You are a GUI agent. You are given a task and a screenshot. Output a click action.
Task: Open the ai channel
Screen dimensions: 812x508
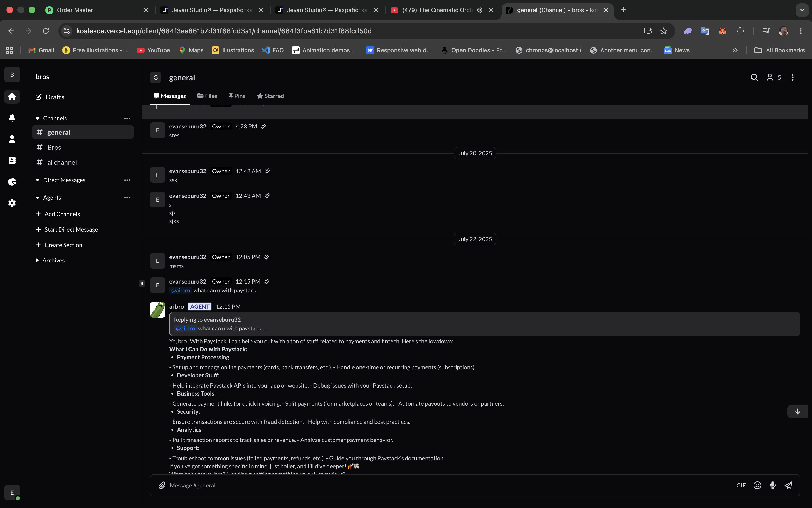[x=83, y=163]
